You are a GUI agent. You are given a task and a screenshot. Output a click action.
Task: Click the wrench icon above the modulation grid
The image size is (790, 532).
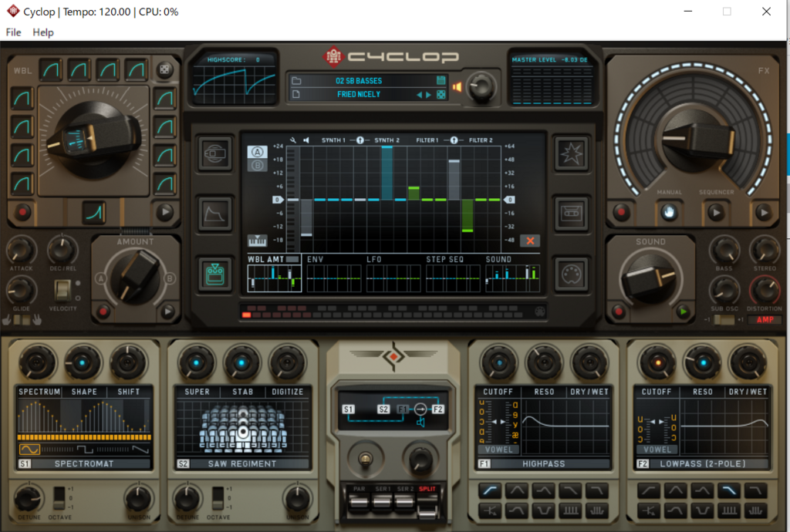[x=293, y=140]
